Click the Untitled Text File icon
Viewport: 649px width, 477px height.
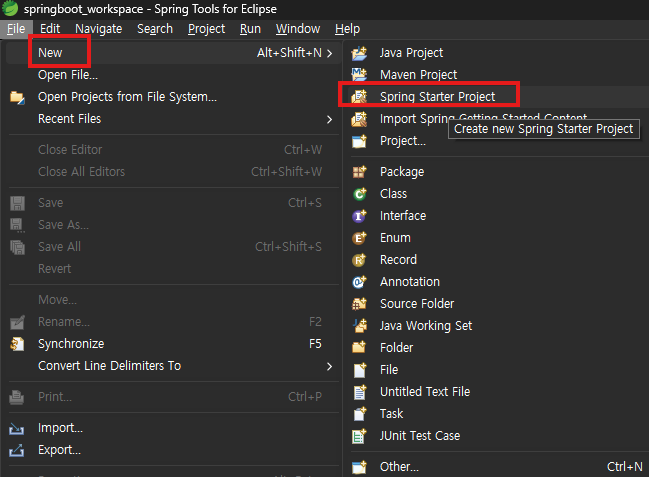click(359, 392)
